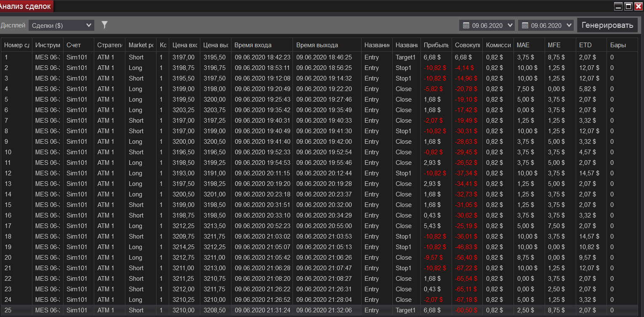Sort by the Счет column header
Image resolution: width=644 pixels, height=317 pixels.
click(x=79, y=45)
